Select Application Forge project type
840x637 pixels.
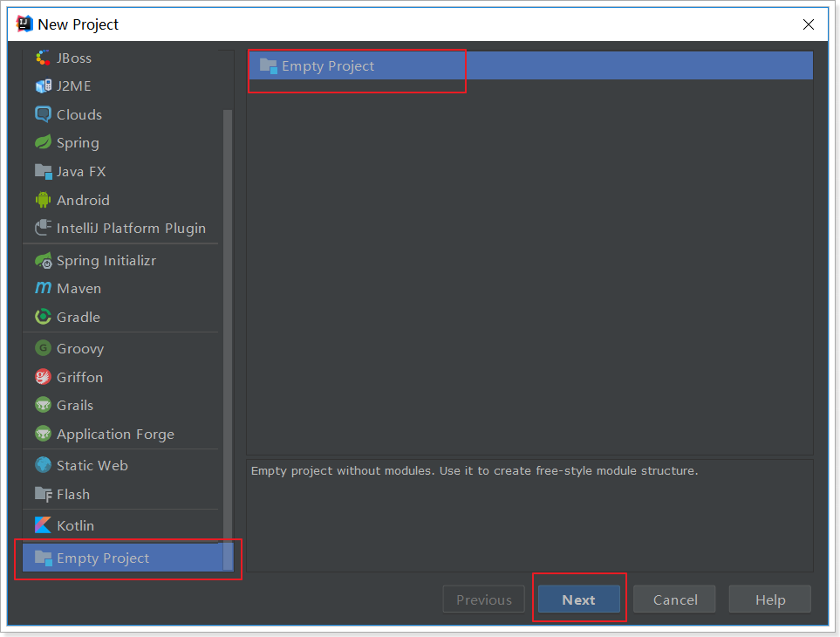[122, 434]
